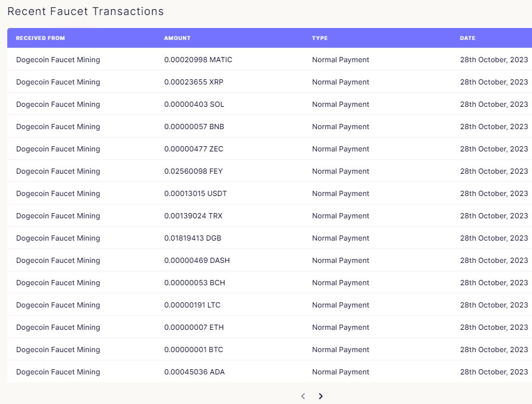Click Dogecoin Faucet Mining in FEY row

pyautogui.click(x=58, y=171)
